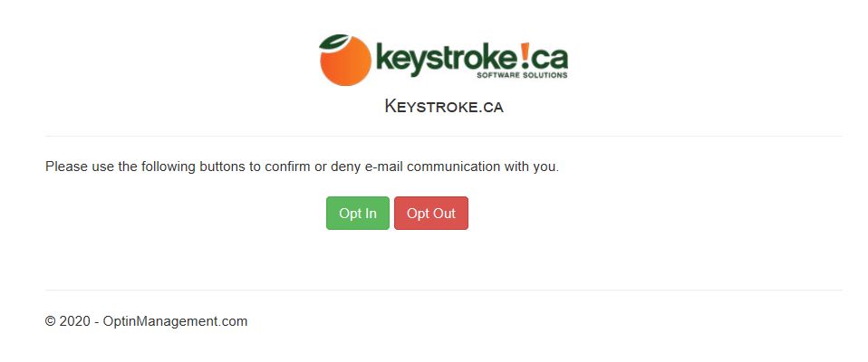The image size is (868, 362).
Task: Click the instruction sentence about e-mail communication
Action: coord(303,167)
